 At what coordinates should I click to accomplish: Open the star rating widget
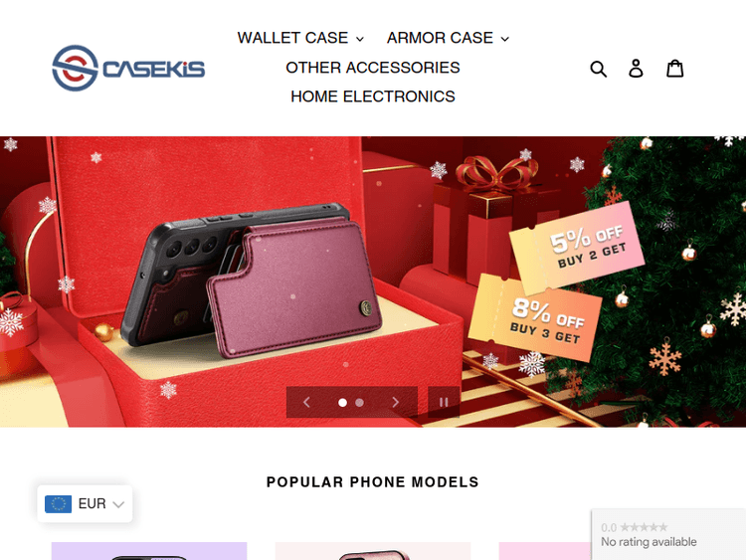pos(668,534)
